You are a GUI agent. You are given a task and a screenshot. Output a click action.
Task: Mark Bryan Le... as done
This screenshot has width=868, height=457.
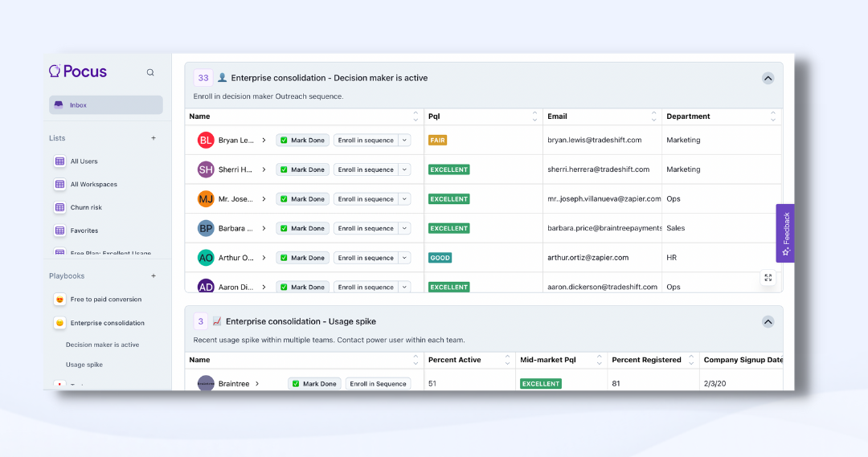click(x=303, y=140)
